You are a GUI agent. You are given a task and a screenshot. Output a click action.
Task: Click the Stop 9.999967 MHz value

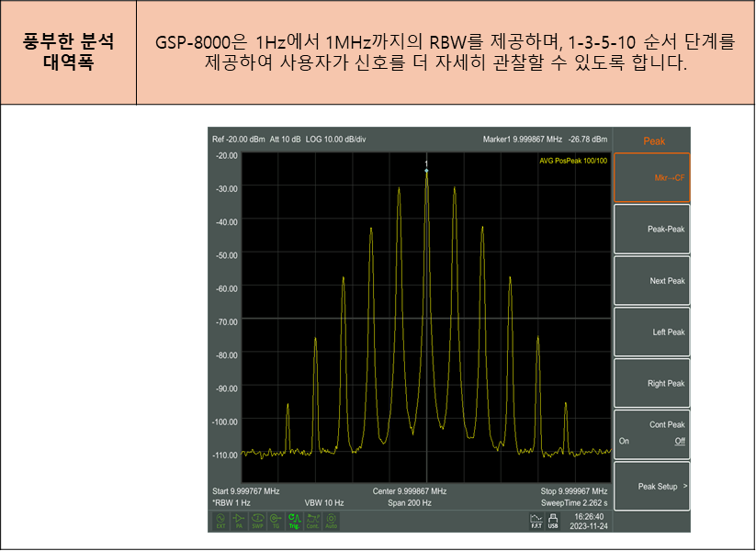click(x=574, y=491)
